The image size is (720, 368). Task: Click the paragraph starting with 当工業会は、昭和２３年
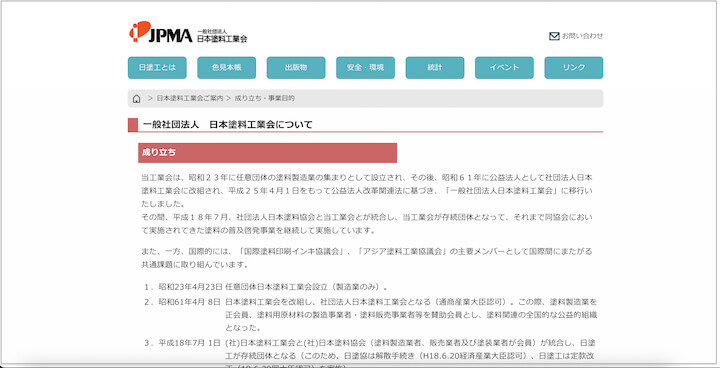click(x=366, y=191)
